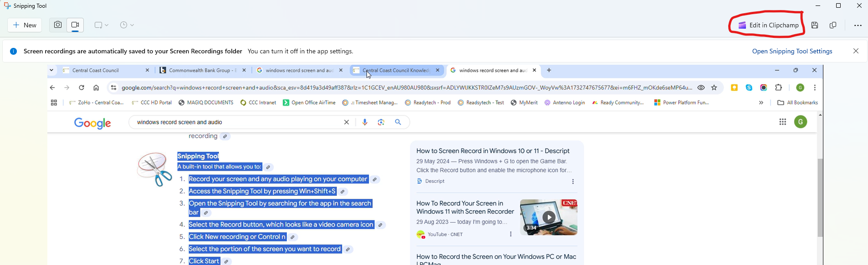The height and width of the screenshot is (265, 868).
Task: Start a new snip with New button
Action: coord(25,25)
